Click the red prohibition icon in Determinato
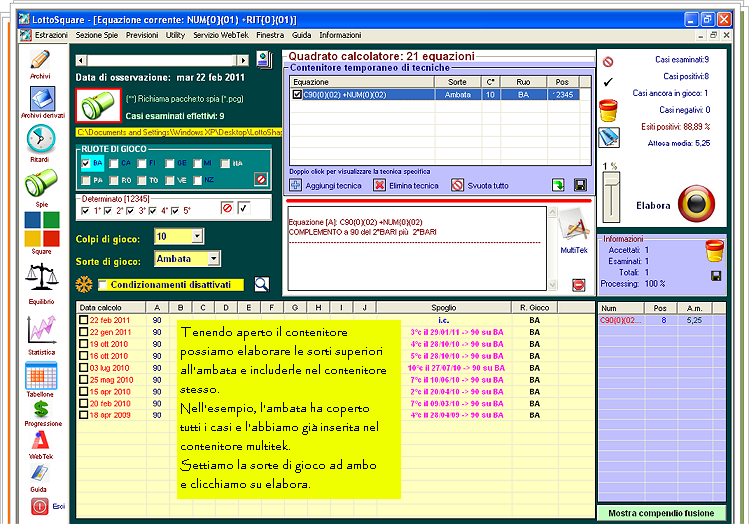Viewport: 749px width, 524px height. 227,208
